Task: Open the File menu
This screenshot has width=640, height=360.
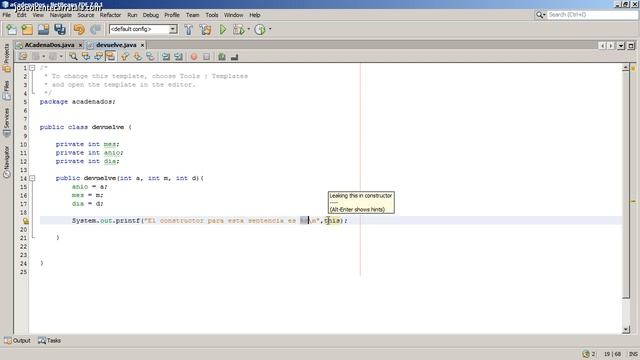Action: coord(7,15)
